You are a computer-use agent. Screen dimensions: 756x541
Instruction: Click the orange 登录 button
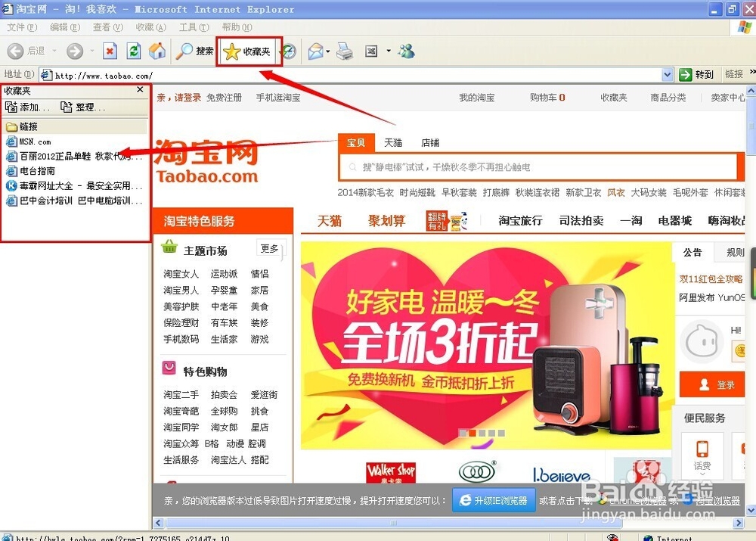click(712, 384)
